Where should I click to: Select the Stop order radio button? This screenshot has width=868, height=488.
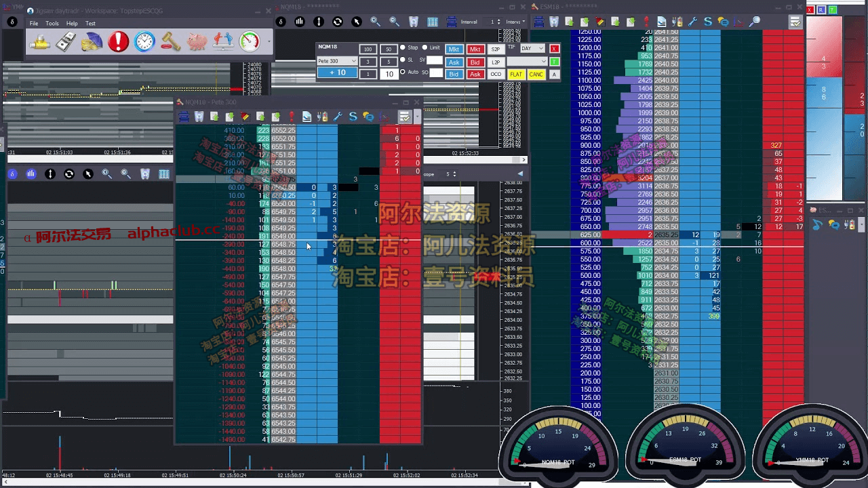pos(403,48)
